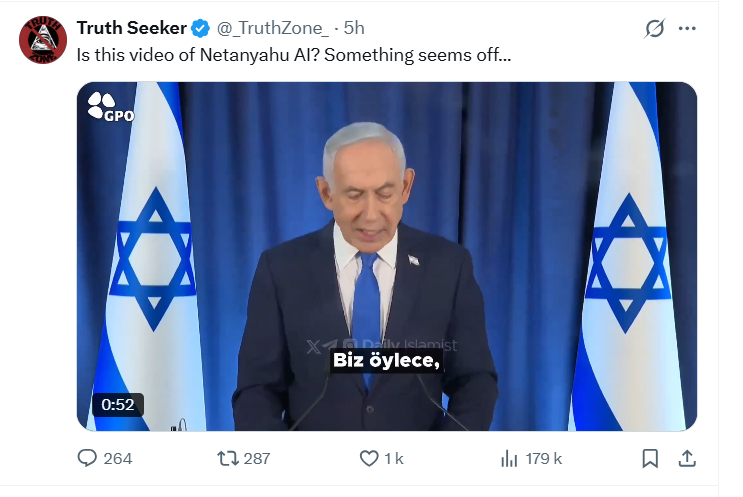The image size is (743, 497).
Task: Bookmark this post
Action: [650, 458]
